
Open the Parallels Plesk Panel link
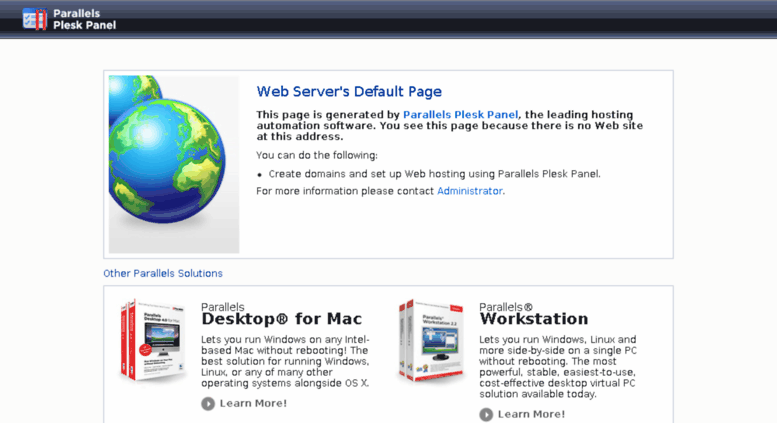tap(460, 114)
